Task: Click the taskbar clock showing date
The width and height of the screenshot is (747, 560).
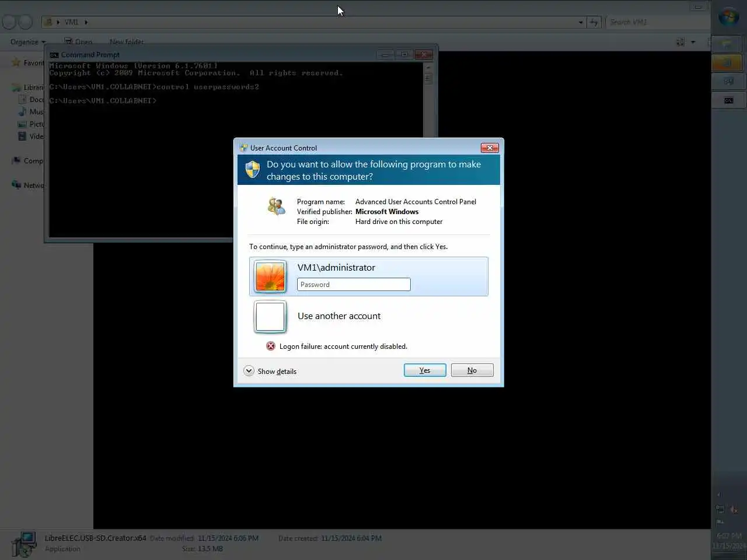Action: tap(729, 541)
